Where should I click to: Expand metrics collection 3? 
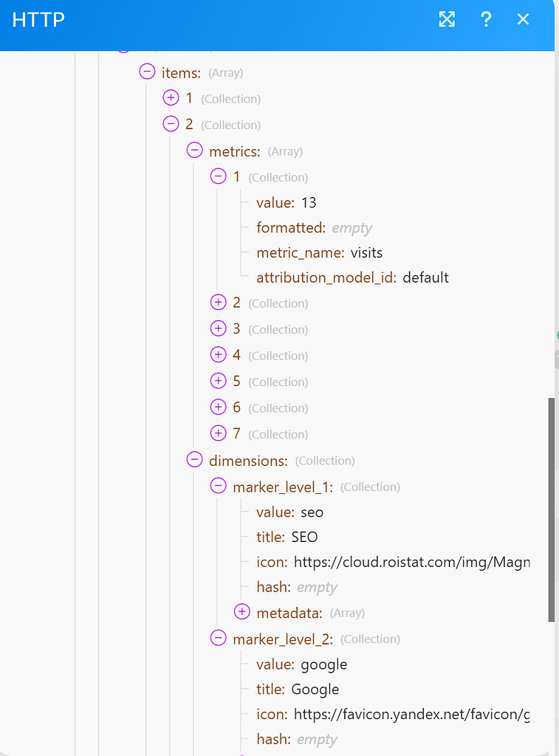[218, 329]
